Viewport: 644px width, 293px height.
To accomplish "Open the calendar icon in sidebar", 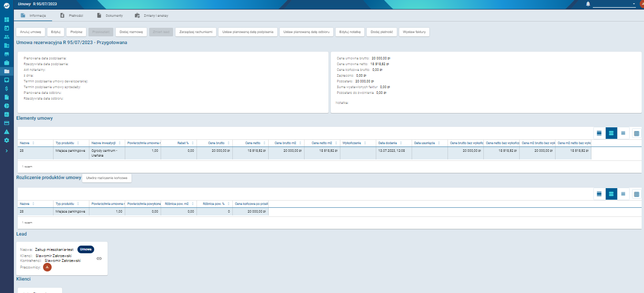I will tap(7, 28).
